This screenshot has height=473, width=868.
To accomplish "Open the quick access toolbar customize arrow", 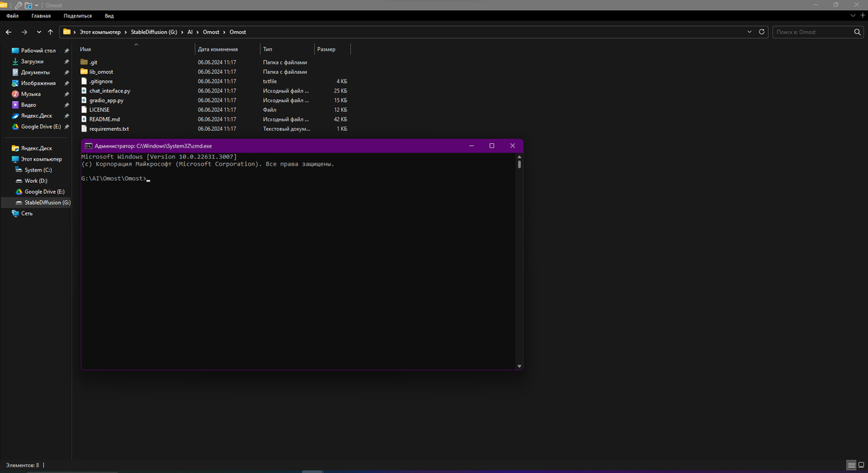I will 36,4.
